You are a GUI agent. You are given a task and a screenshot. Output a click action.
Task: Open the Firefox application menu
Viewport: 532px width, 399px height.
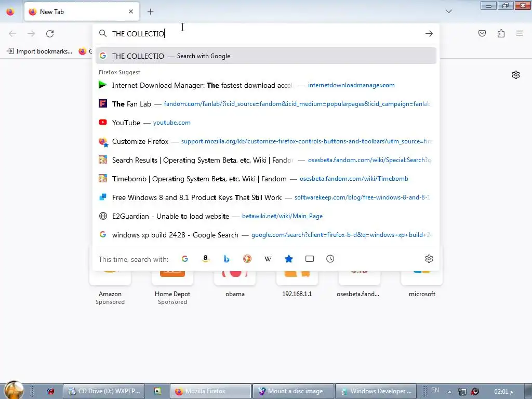click(520, 33)
